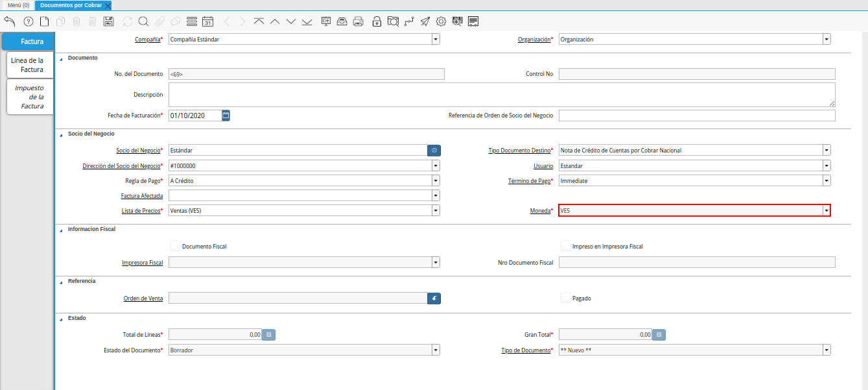Toggle the Pagado checkbox

tap(566, 298)
